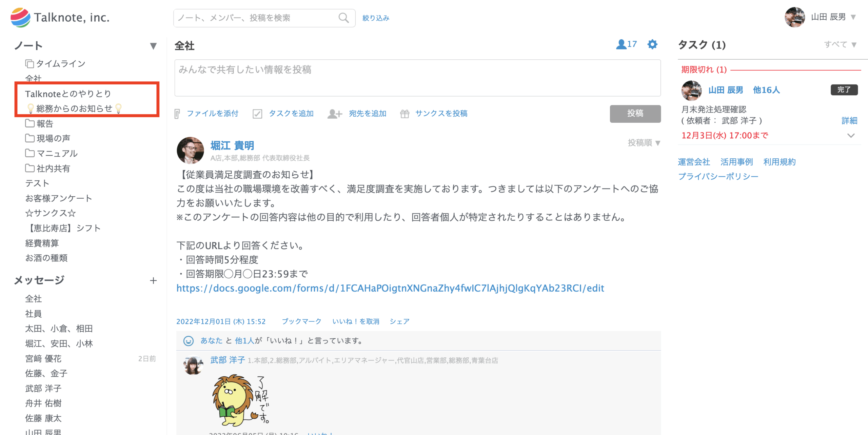Open the 全社 note settings gear
The width and height of the screenshot is (868, 435).
click(x=652, y=44)
